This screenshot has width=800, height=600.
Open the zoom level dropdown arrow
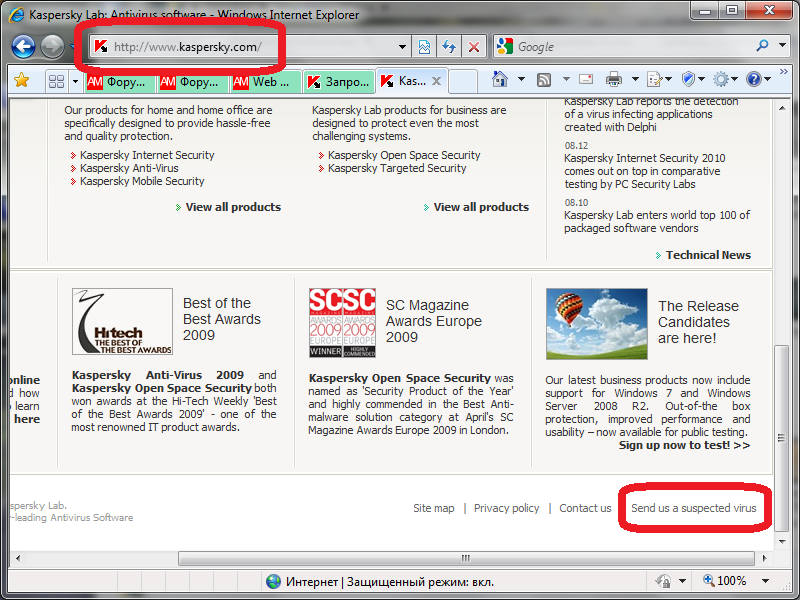click(765, 581)
